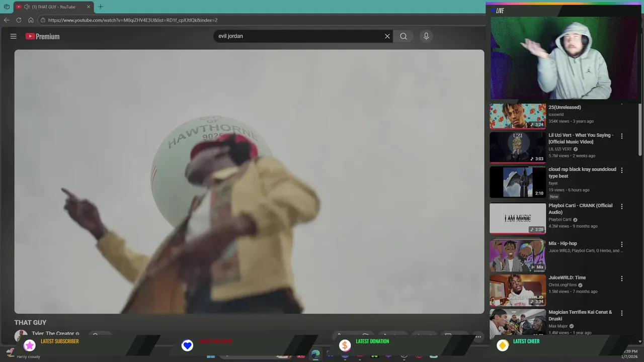644x362 pixels.
Task: View site information lock icon
Action: click(43, 20)
